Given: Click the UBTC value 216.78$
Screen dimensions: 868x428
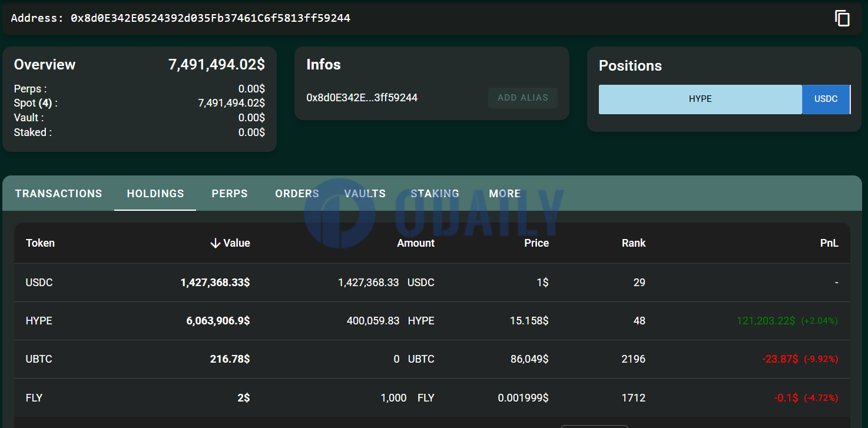Looking at the screenshot, I should point(230,359).
